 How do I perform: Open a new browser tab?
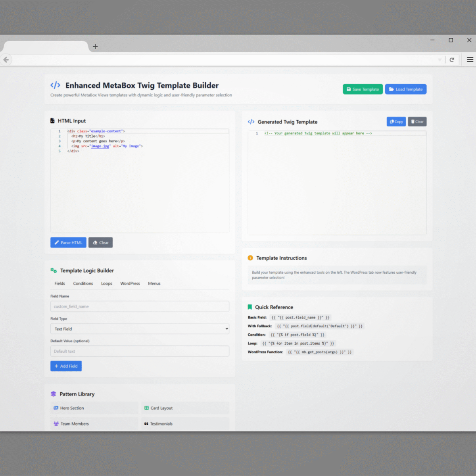click(x=95, y=46)
